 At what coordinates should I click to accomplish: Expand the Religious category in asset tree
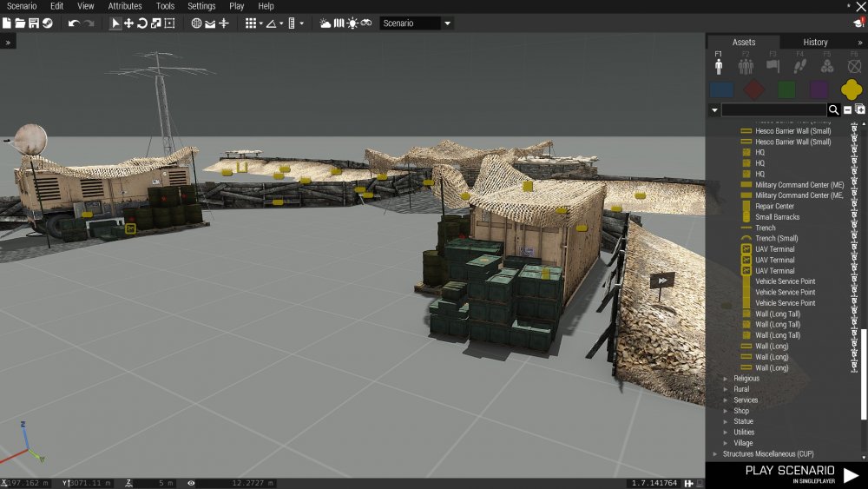coord(727,379)
